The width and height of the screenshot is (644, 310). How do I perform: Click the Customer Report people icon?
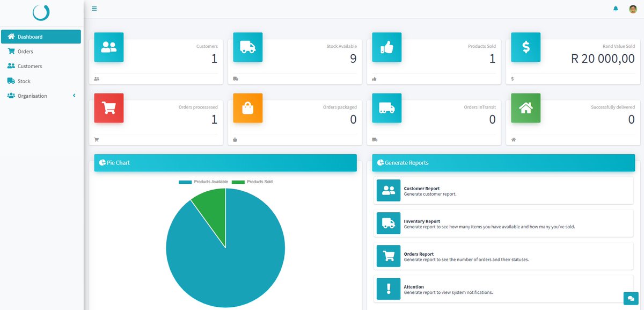click(389, 191)
